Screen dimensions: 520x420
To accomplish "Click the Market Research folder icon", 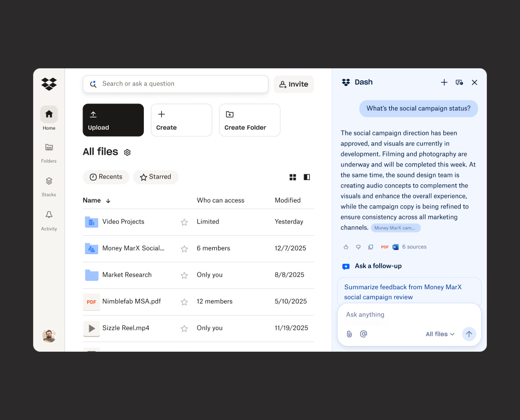I will pos(91,275).
